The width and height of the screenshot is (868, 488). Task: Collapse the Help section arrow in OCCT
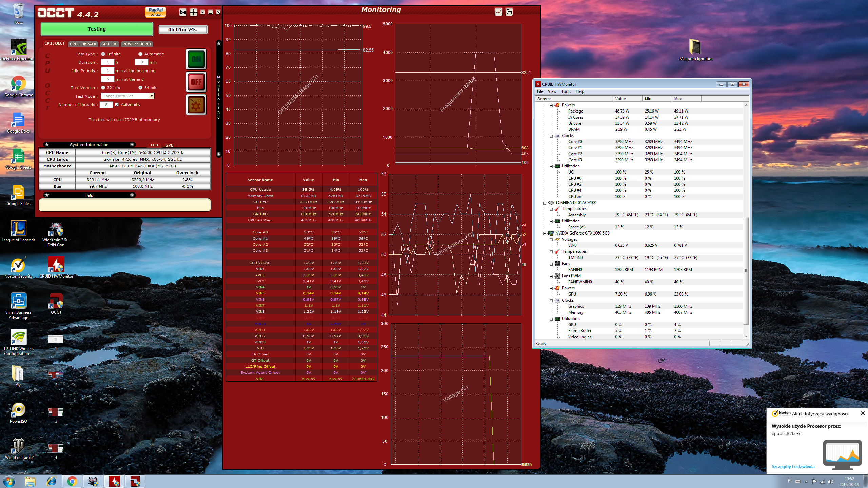pos(132,195)
